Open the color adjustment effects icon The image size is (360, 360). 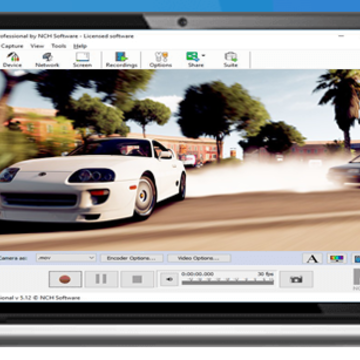[x=336, y=258]
